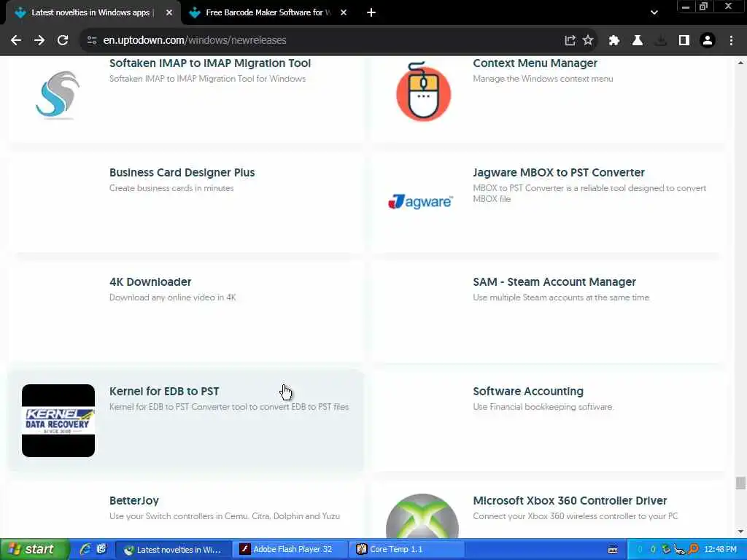Share this page icon

coord(570,41)
